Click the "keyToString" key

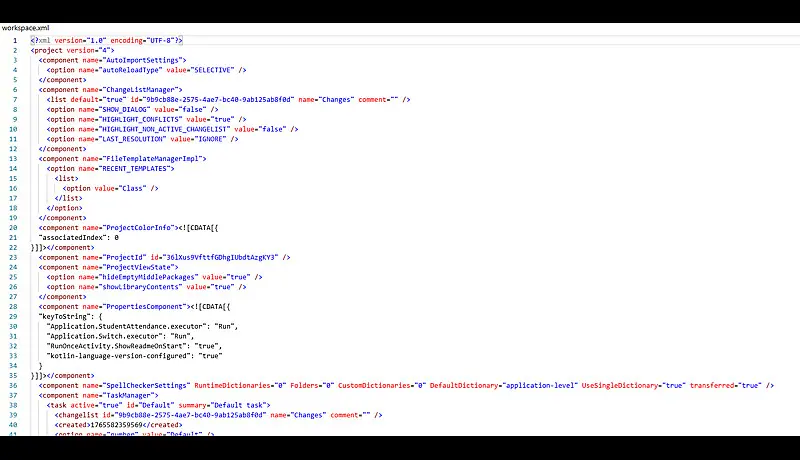tap(65, 317)
